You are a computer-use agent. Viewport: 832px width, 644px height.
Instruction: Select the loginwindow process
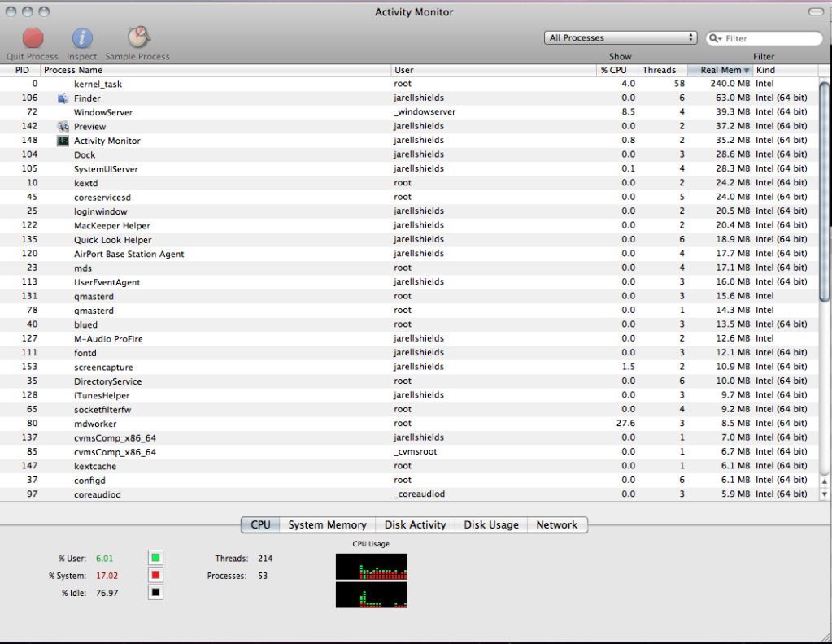(x=409, y=211)
